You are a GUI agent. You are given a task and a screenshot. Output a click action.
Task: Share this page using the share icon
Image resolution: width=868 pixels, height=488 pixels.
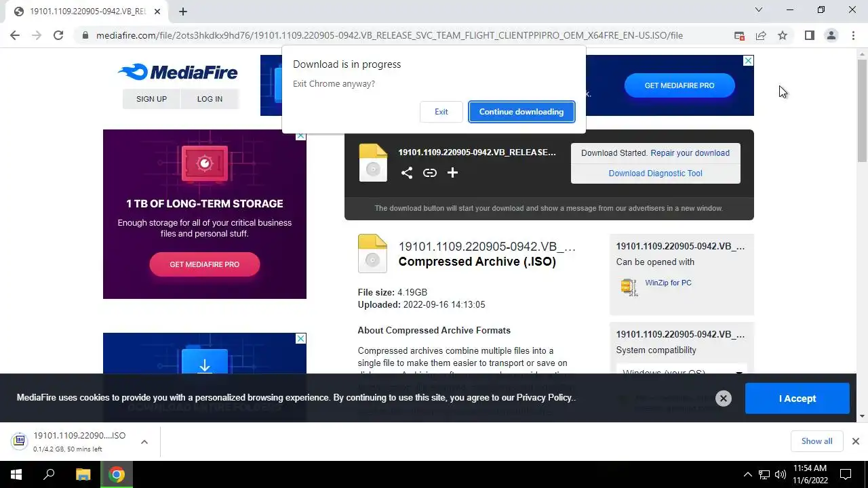point(761,35)
